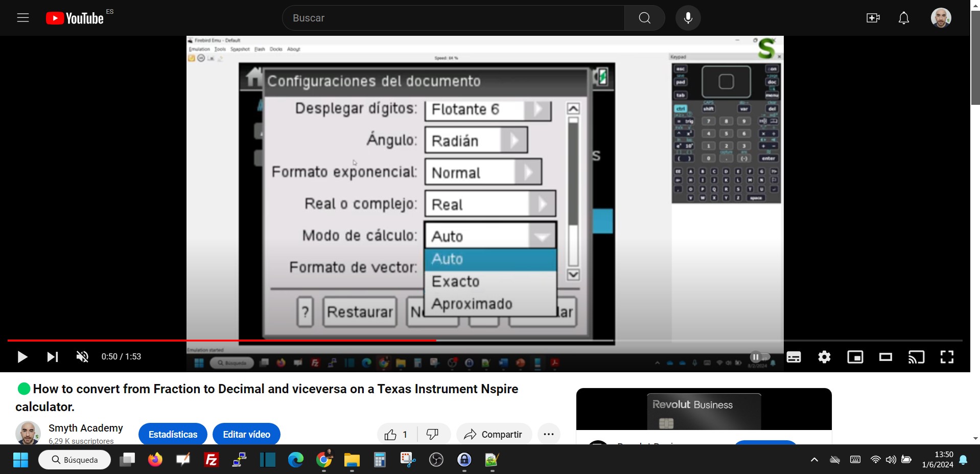Screen dimensions: 980x474
Task: Toggle subtitles on the video
Action: tap(794, 357)
